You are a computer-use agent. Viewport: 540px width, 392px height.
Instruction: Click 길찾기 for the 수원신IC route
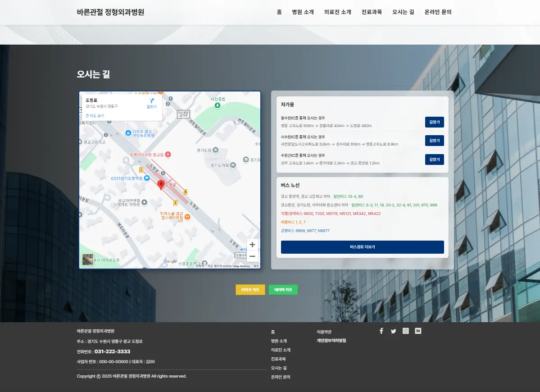pos(434,159)
